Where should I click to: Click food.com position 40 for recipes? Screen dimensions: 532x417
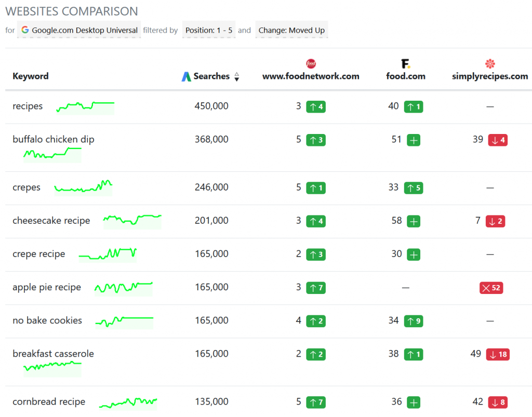coord(393,106)
